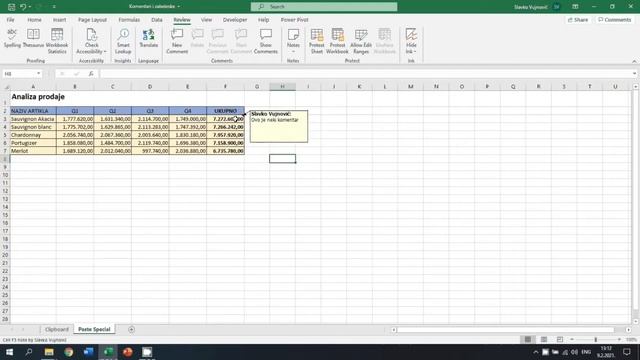The image size is (640, 360).
Task: Open Workbook Statistics
Action: click(x=57, y=41)
